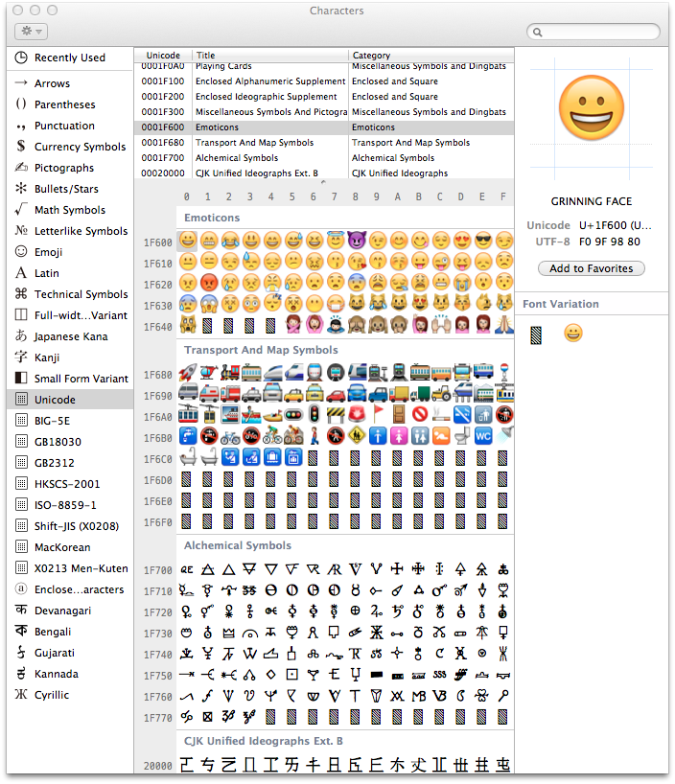Select the helicopter symbol
Image resolution: width=675 pixels, height=784 pixels.
click(209, 373)
